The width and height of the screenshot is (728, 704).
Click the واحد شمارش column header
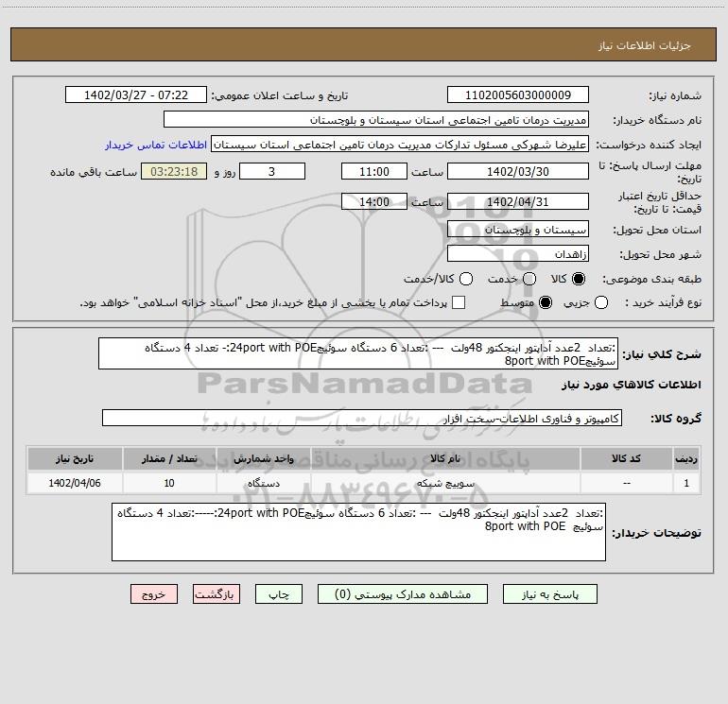click(x=263, y=459)
